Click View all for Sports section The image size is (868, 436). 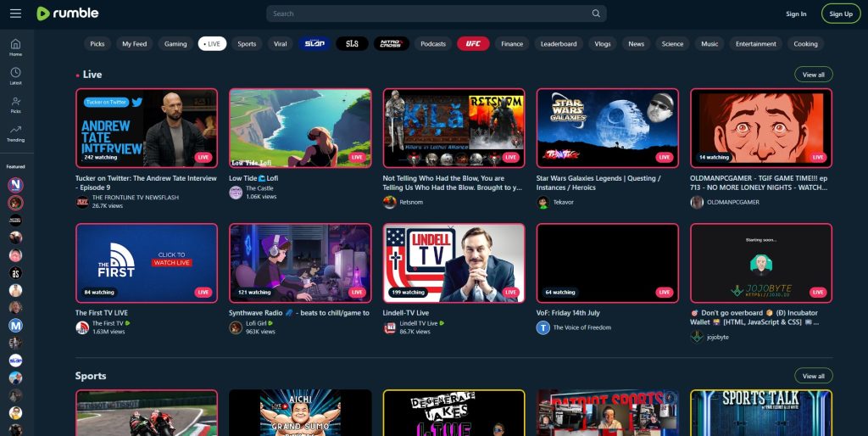(813, 376)
